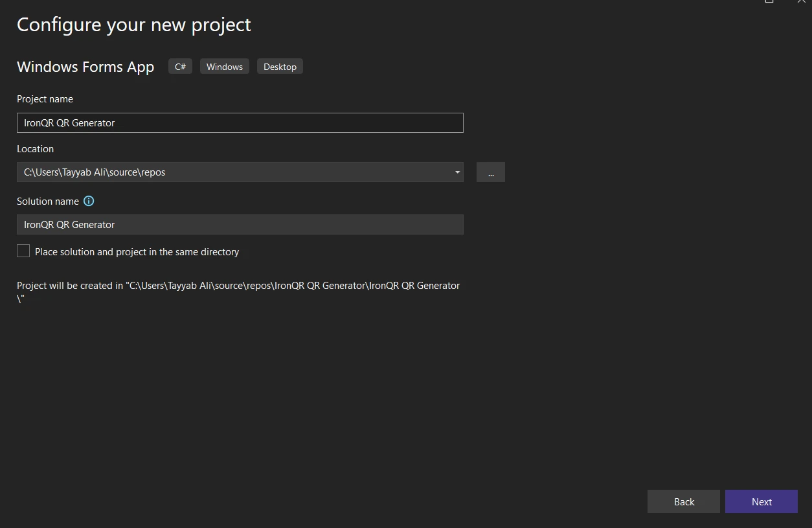Click the Solution name text field
Viewport: 812px width, 528px height.
(240, 224)
